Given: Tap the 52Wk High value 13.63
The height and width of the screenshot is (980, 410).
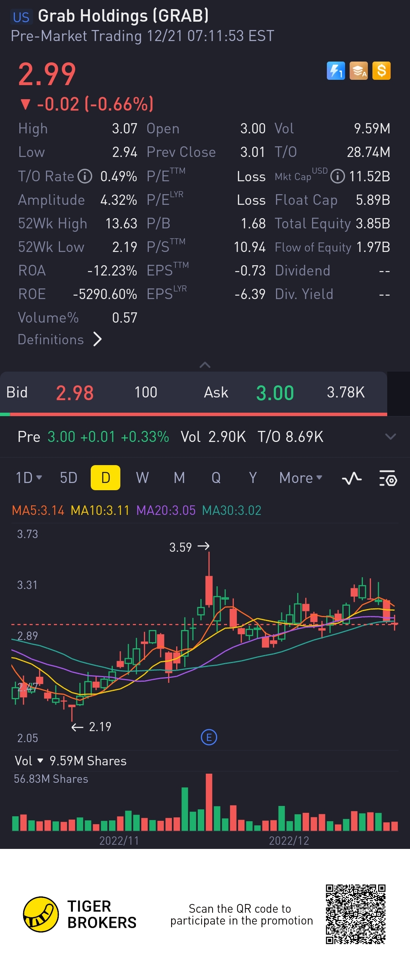Looking at the screenshot, I should 121,224.
